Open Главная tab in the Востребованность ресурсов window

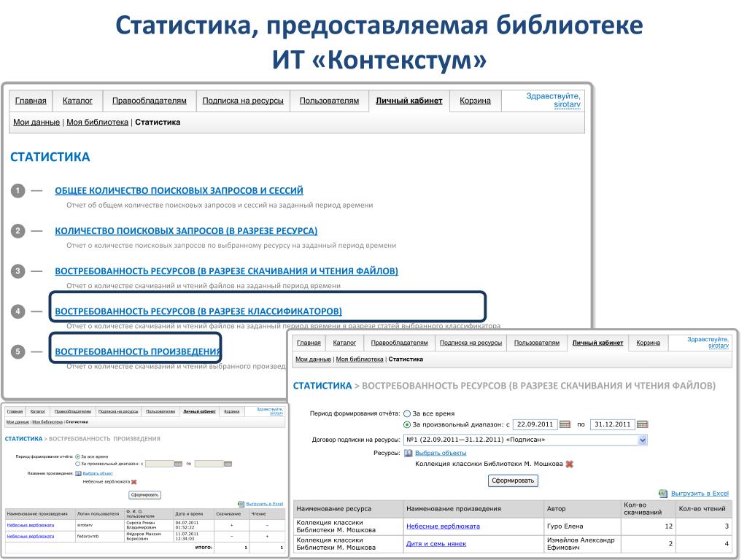click(x=309, y=343)
